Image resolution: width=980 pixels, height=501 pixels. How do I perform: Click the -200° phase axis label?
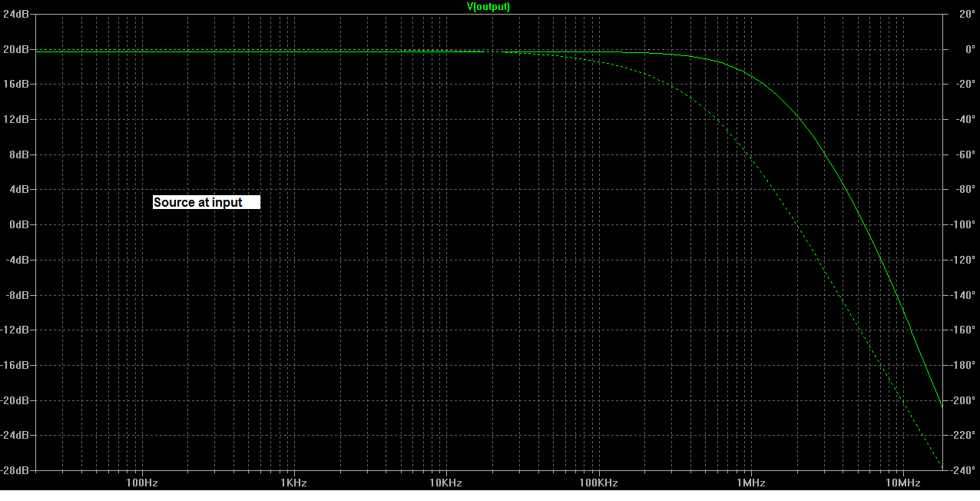point(964,400)
